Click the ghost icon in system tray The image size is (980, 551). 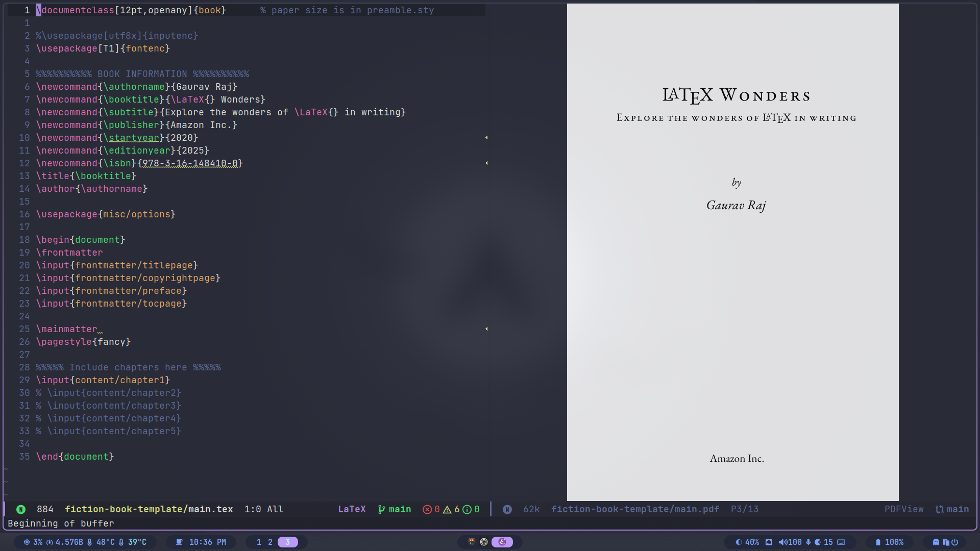[x=936, y=542]
